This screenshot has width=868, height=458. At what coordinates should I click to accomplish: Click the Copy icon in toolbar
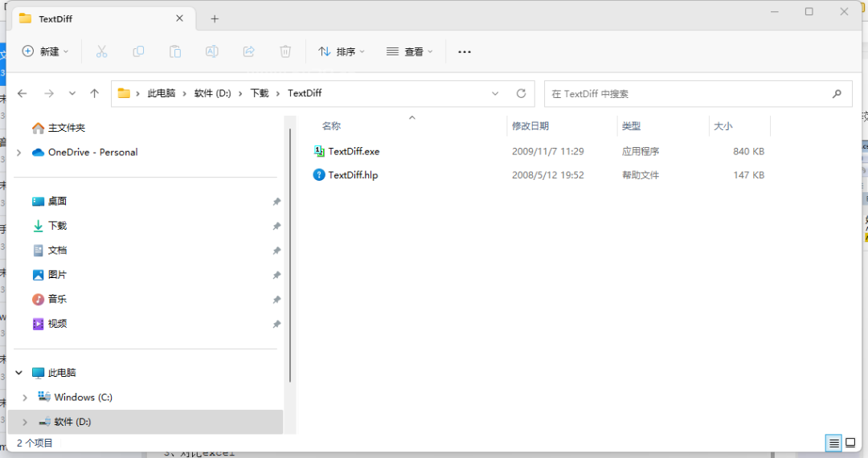[138, 51]
